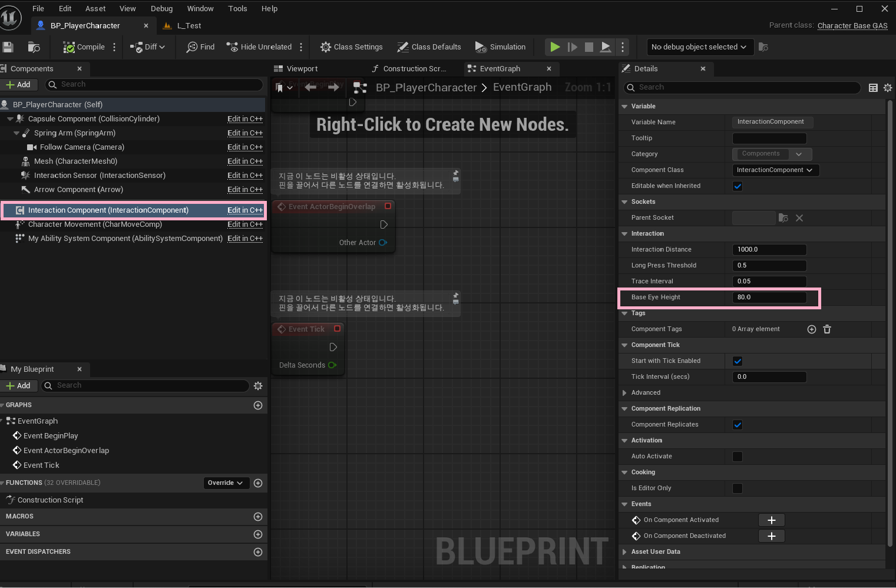Open graph bookmarks dropdown

pos(284,88)
